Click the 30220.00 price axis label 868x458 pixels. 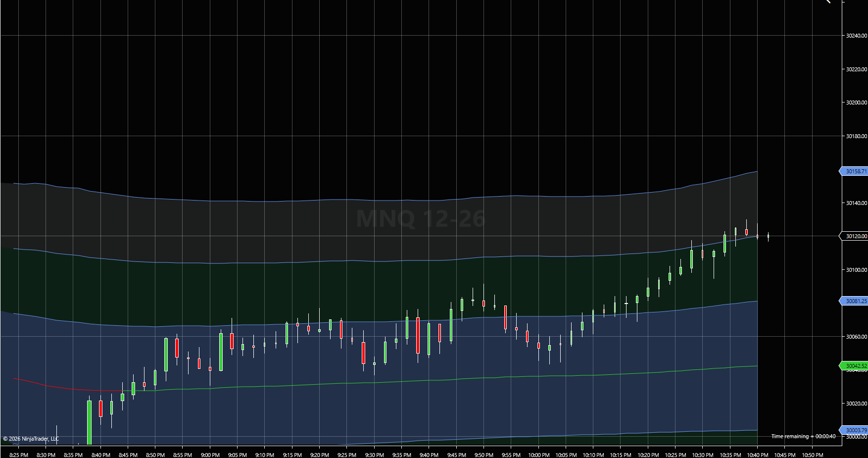[856, 69]
